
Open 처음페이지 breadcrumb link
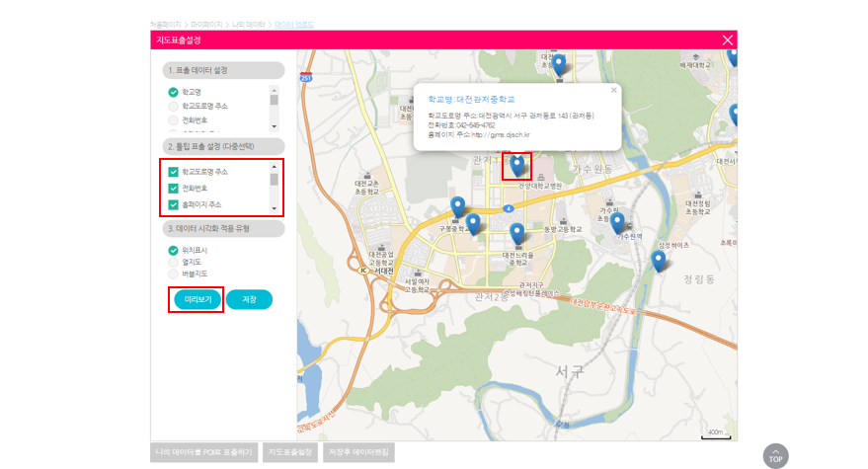(x=166, y=25)
